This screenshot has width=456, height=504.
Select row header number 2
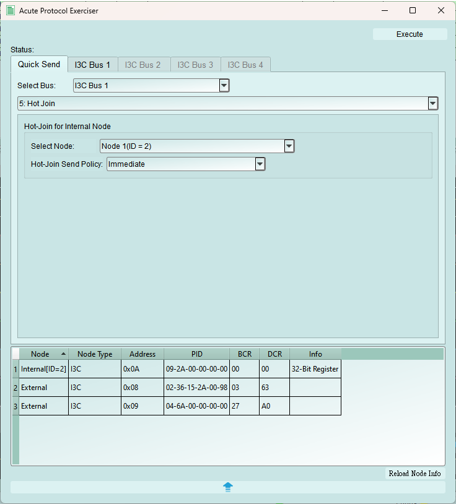[15, 387]
